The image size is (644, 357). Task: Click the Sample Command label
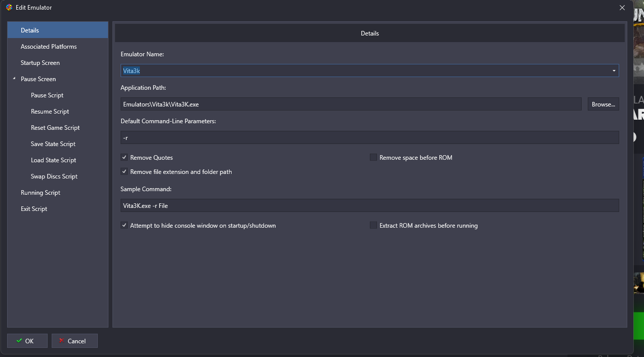coord(146,189)
